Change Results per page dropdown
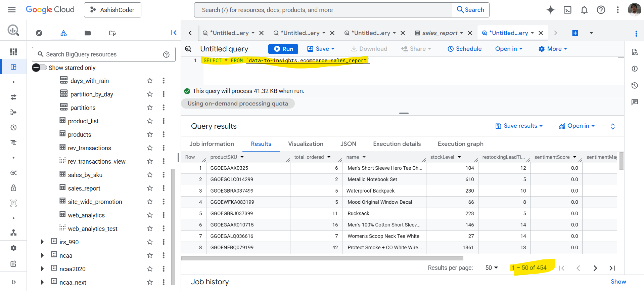Viewport: 644px width, 291px height. pos(492,268)
